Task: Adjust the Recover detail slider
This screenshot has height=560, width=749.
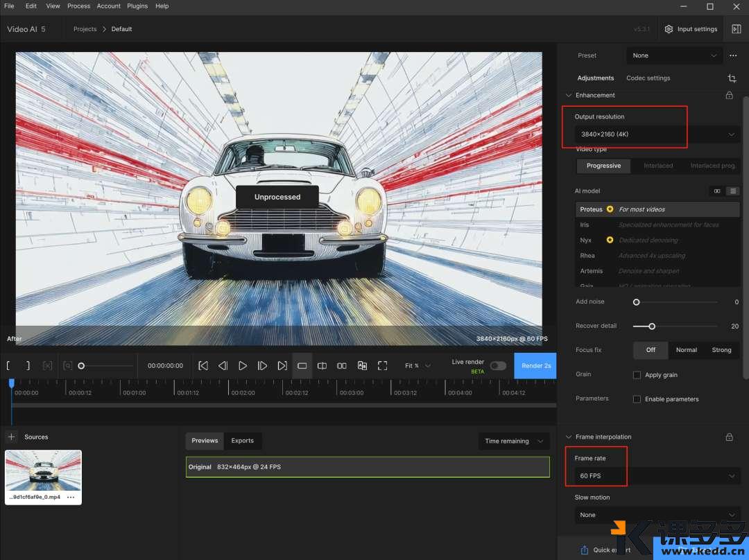Action: [x=651, y=326]
